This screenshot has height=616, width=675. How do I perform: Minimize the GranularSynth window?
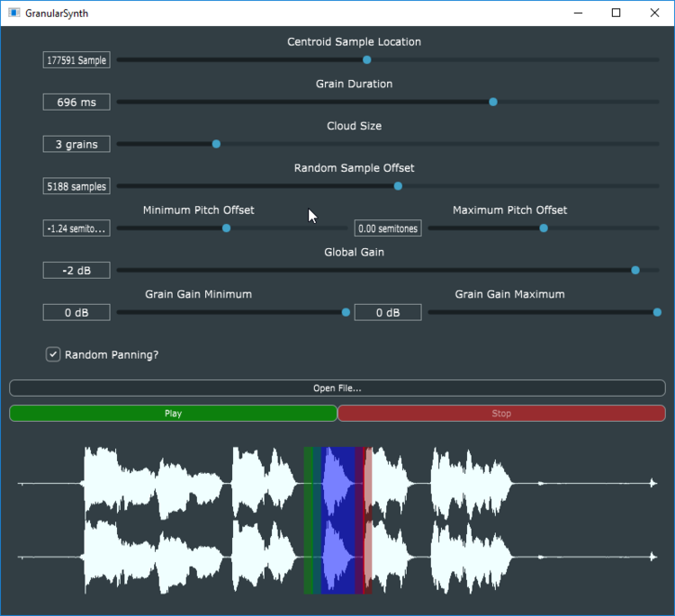[578, 13]
